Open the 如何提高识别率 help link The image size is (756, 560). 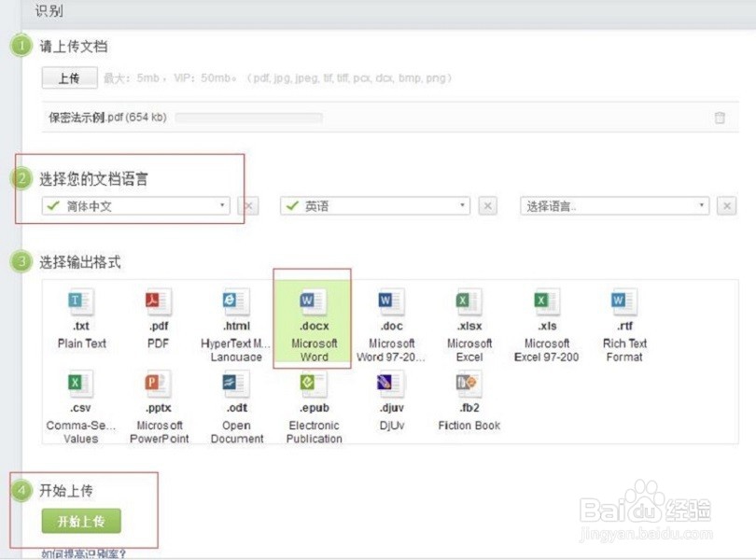tap(83, 553)
